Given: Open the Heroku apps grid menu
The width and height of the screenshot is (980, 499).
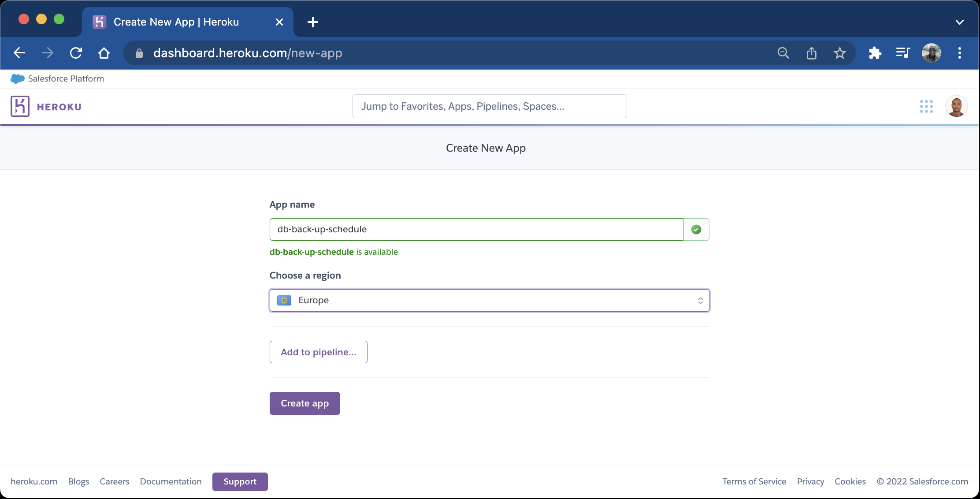Looking at the screenshot, I should click(927, 106).
